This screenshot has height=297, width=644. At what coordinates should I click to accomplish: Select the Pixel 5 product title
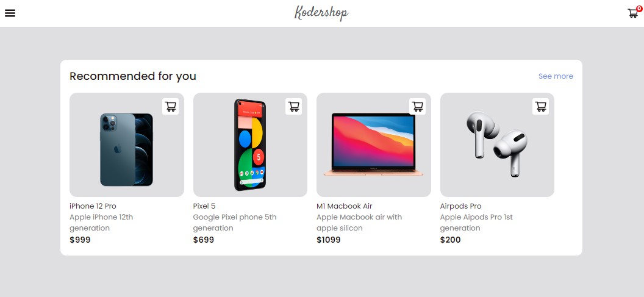pyautogui.click(x=204, y=206)
